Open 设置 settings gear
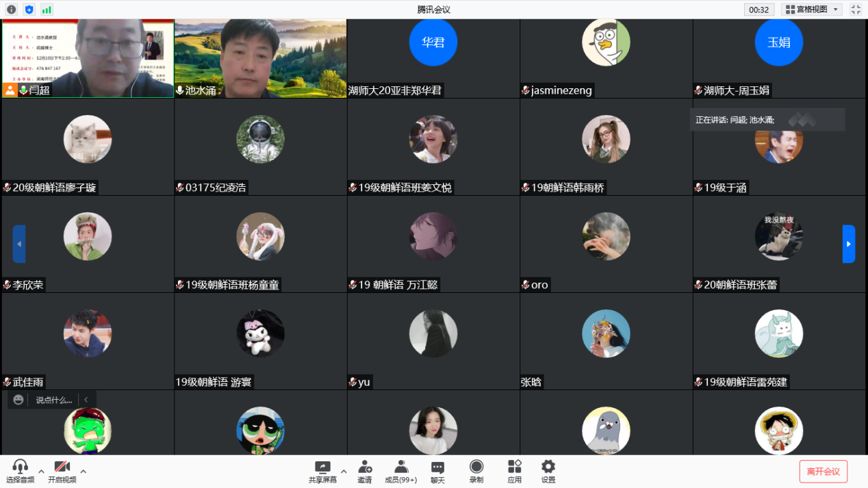 (x=548, y=471)
